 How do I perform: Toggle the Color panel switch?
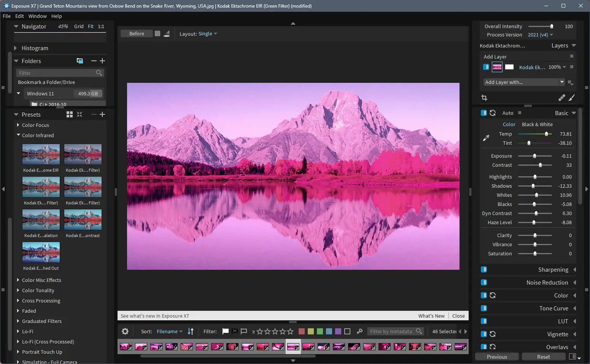point(484,295)
